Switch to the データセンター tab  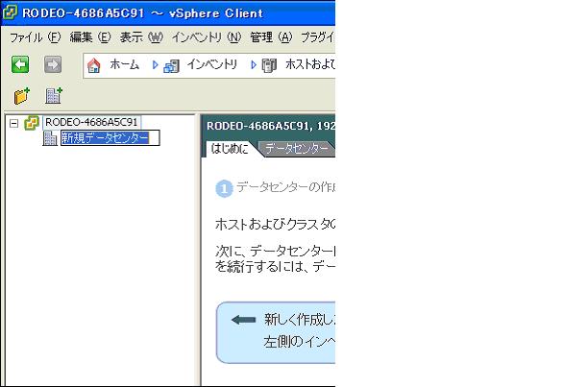tap(296, 149)
